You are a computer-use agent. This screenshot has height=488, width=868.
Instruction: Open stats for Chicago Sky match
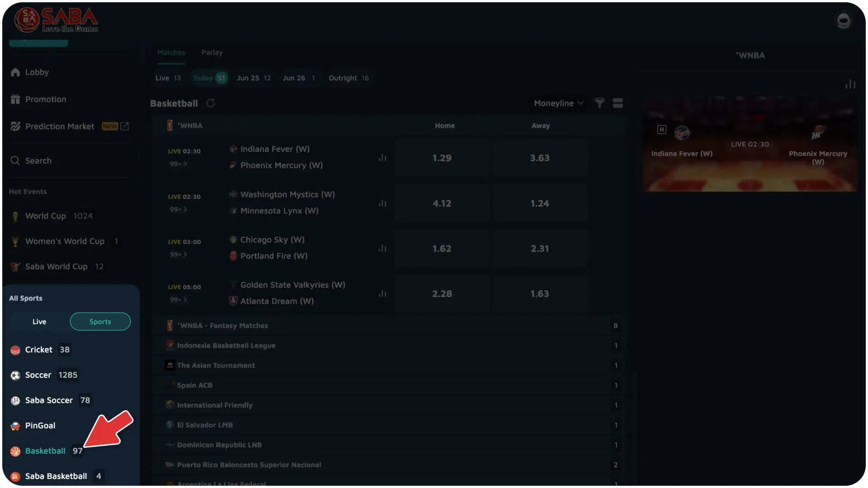click(x=382, y=249)
